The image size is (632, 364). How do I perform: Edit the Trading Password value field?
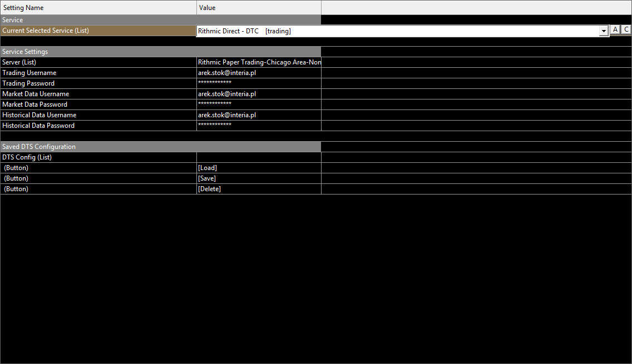pyautogui.click(x=259, y=83)
